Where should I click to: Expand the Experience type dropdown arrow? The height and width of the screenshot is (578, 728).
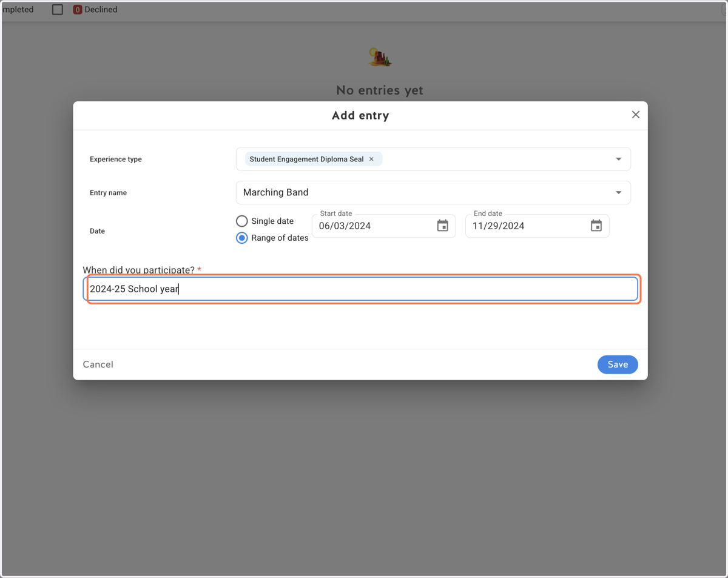[618, 160]
